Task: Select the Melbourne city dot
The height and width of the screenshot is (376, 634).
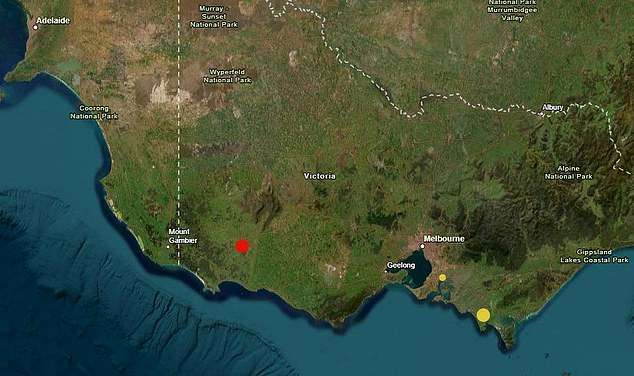Action: pyautogui.click(x=423, y=246)
